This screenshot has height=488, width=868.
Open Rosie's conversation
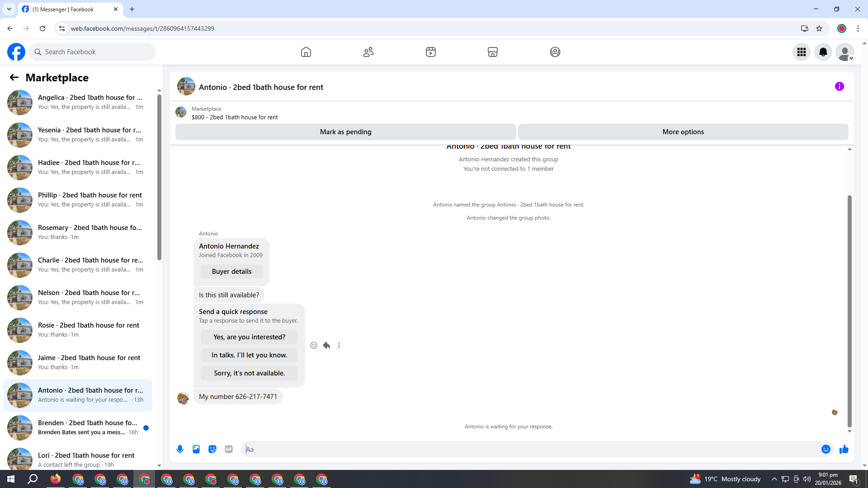click(78, 330)
